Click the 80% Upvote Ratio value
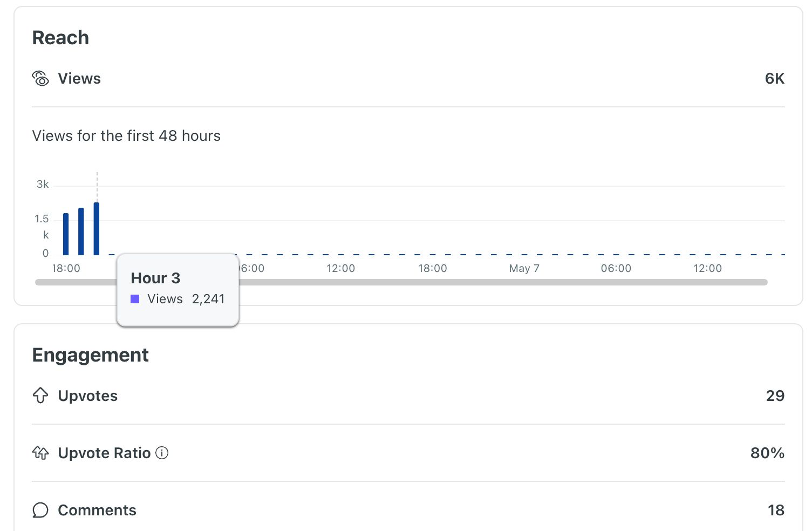Image resolution: width=812 pixels, height=531 pixels. [x=767, y=453]
